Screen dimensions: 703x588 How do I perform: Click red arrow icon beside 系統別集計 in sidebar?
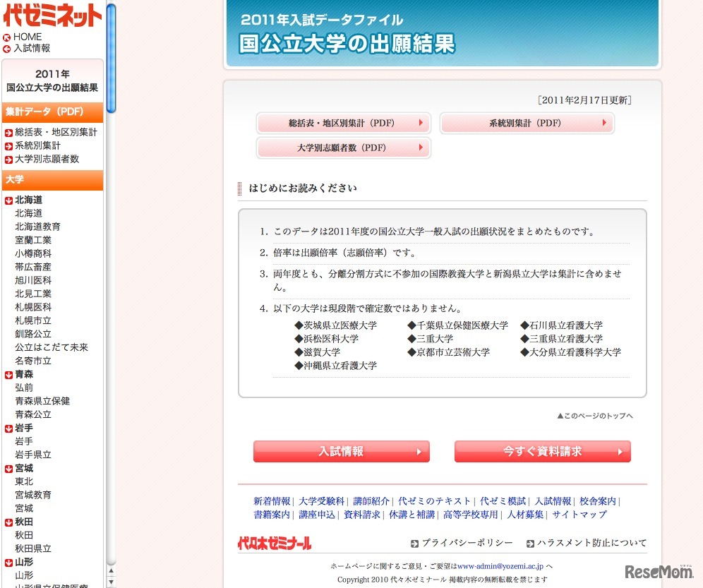(x=8, y=146)
